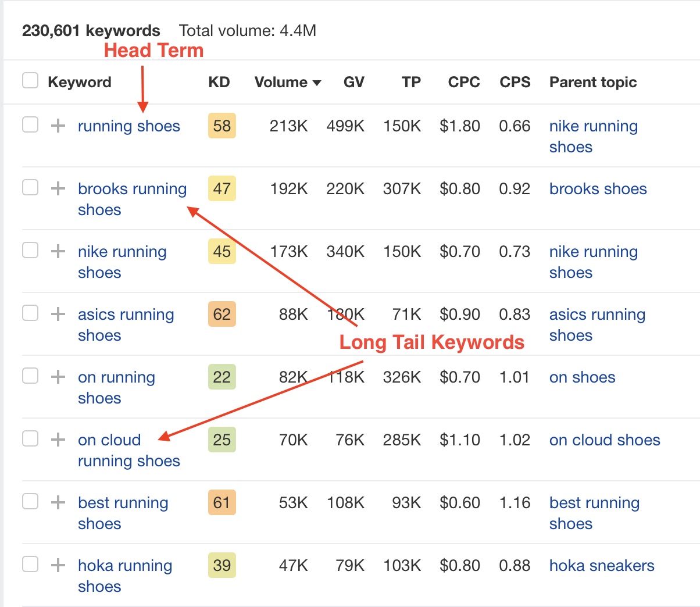The width and height of the screenshot is (700, 607).
Task: Click the Keyword column header
Action: tap(80, 82)
